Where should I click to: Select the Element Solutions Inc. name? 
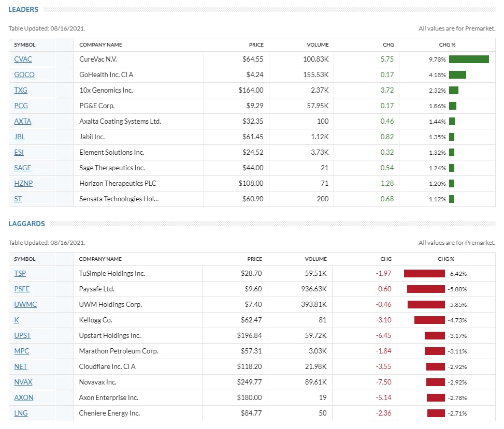click(x=112, y=152)
